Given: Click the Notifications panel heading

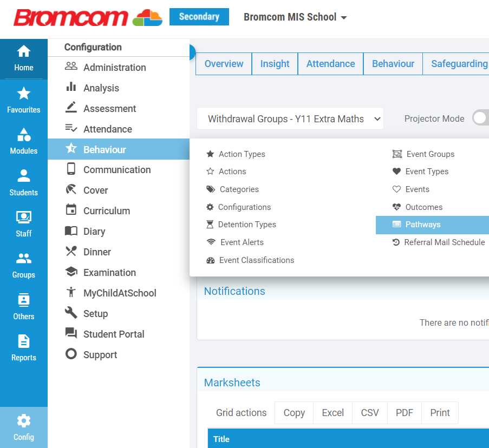Looking at the screenshot, I should pyautogui.click(x=234, y=291).
